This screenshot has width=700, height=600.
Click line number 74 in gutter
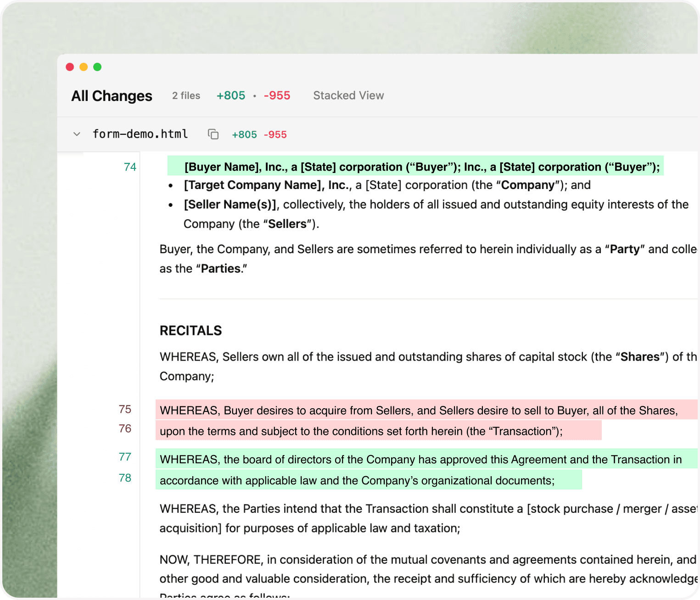coord(130,167)
